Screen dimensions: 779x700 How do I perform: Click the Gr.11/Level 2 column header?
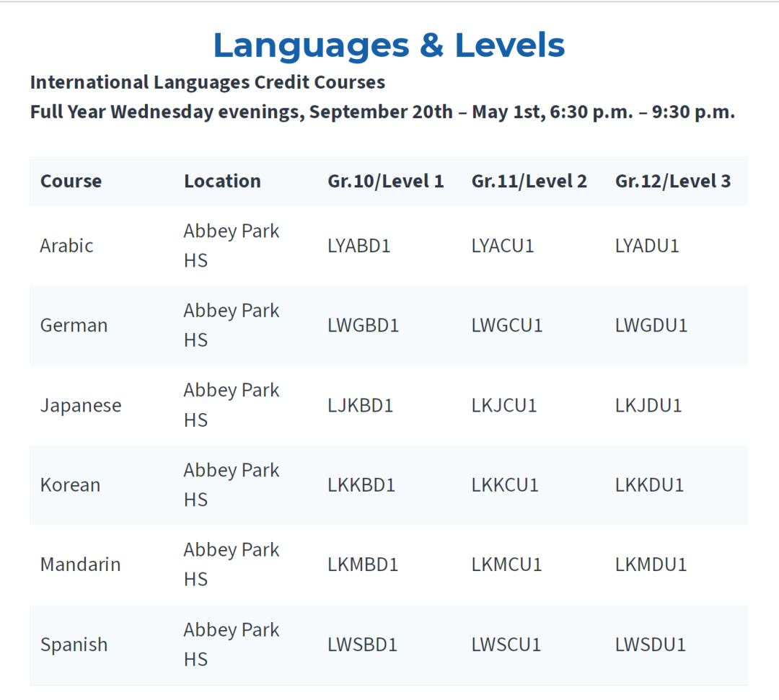529,181
